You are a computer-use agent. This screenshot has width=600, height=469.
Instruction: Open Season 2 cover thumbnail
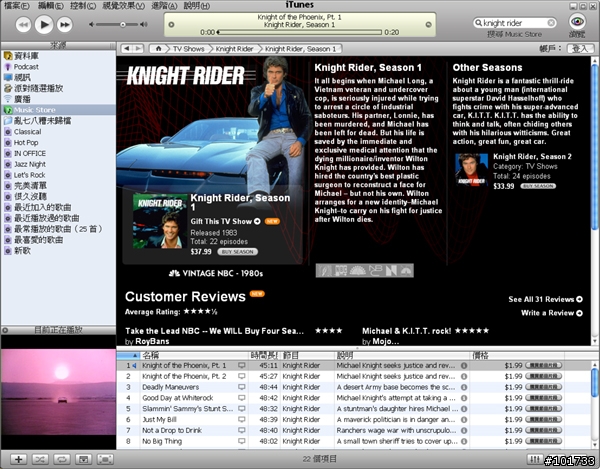tap(471, 170)
